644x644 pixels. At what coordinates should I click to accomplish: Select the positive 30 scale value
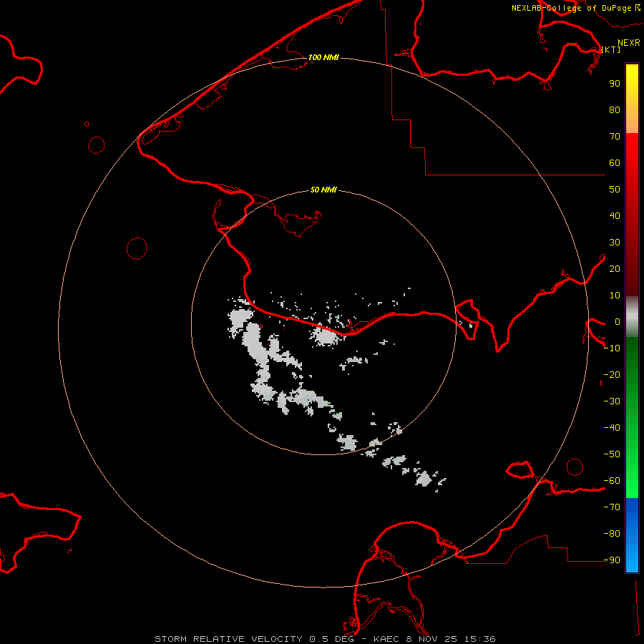tap(615, 243)
